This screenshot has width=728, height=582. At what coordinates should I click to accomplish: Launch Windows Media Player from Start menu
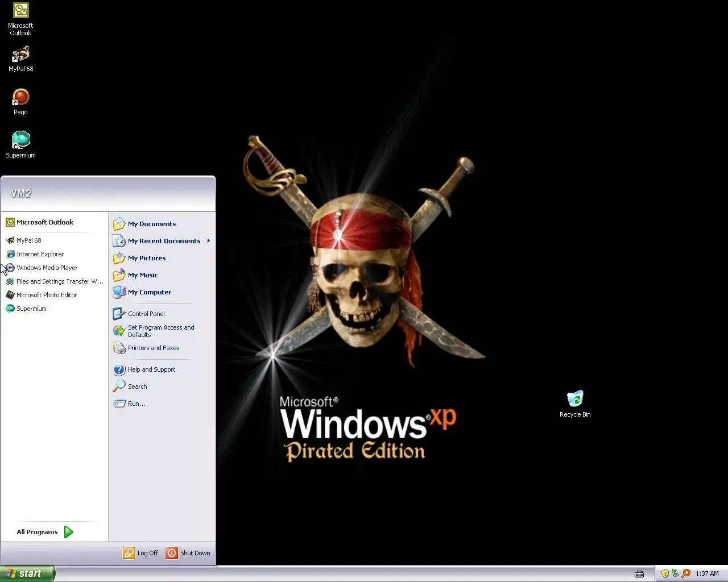coord(55,268)
